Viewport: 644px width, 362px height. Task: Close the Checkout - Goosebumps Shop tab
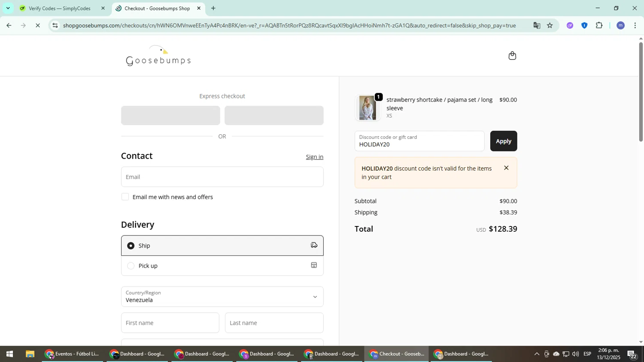click(199, 8)
